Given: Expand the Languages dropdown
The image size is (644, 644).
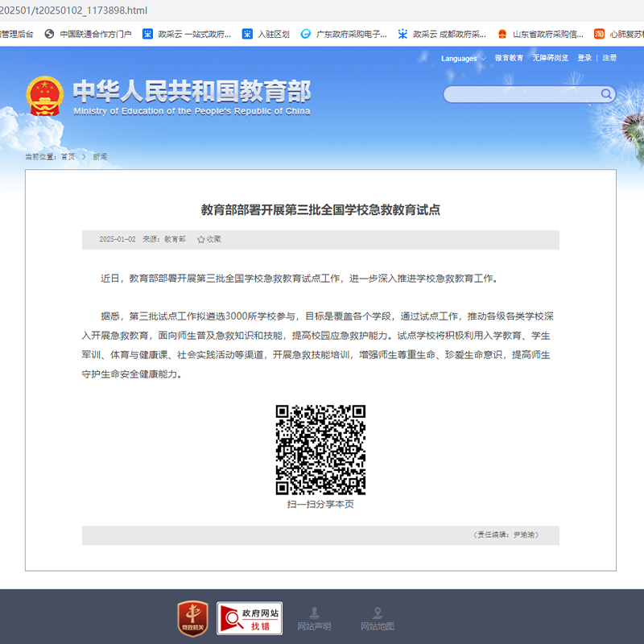Looking at the screenshot, I should tap(461, 58).
